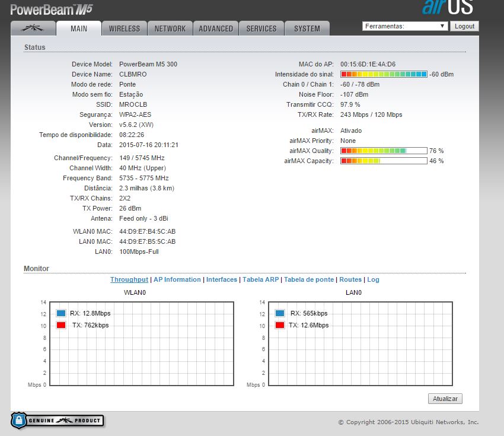Open the Ubiquiti logo tab
The height and width of the screenshot is (436, 504).
coord(33,28)
